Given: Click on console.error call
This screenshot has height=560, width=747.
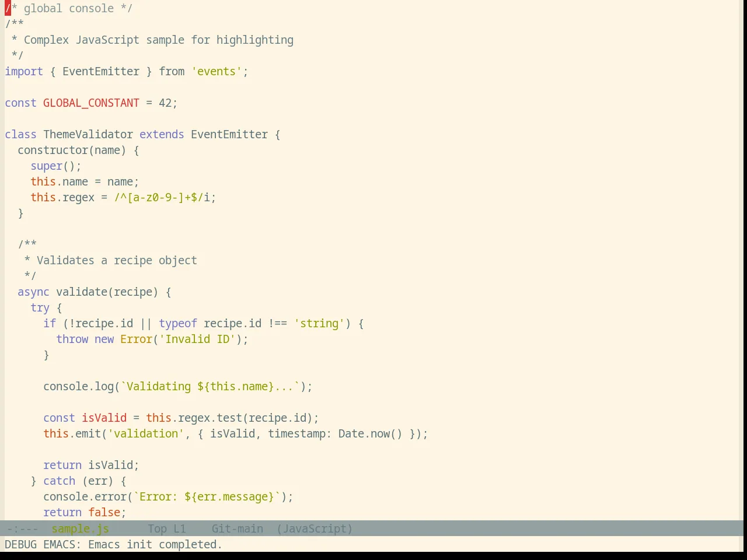Looking at the screenshot, I should [85, 496].
